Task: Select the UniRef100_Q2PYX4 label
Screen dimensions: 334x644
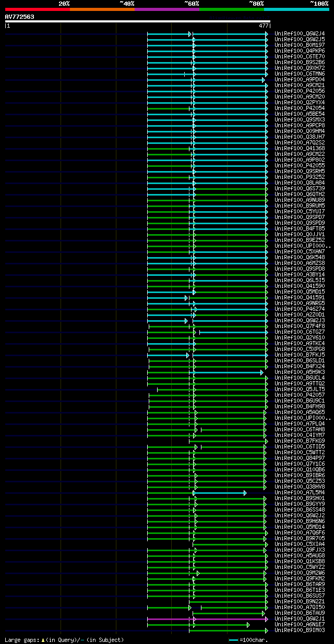Action: [300, 103]
